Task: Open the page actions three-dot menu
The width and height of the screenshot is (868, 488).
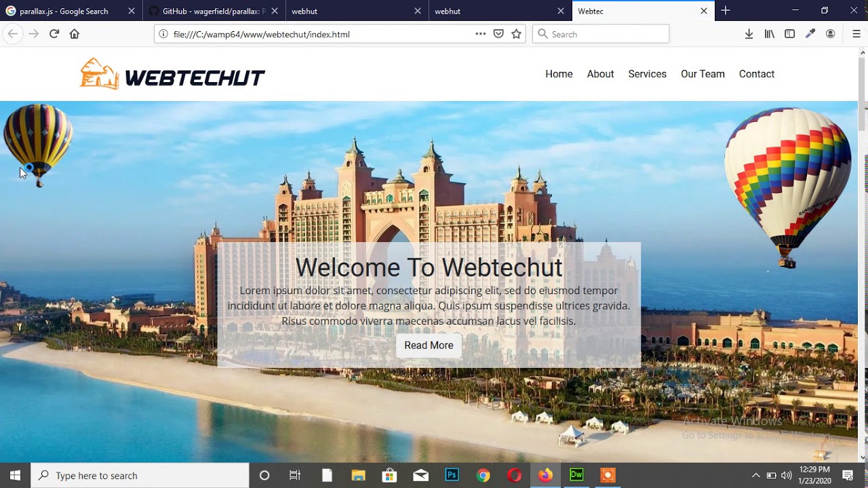Action: [480, 34]
